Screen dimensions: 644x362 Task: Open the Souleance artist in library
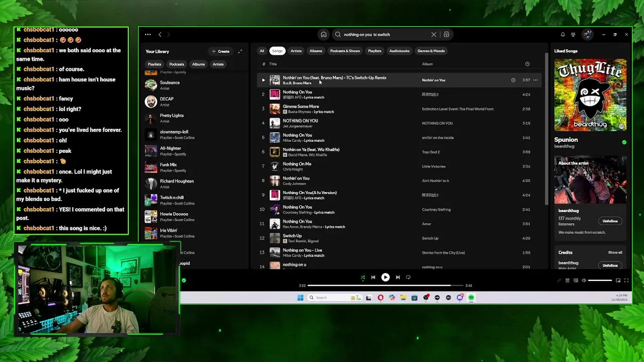coord(194,85)
